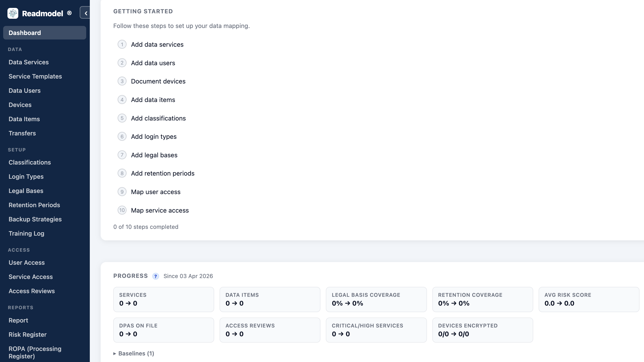Open Access Reviews in the sidebar
This screenshot has height=362, width=644.
click(32, 291)
